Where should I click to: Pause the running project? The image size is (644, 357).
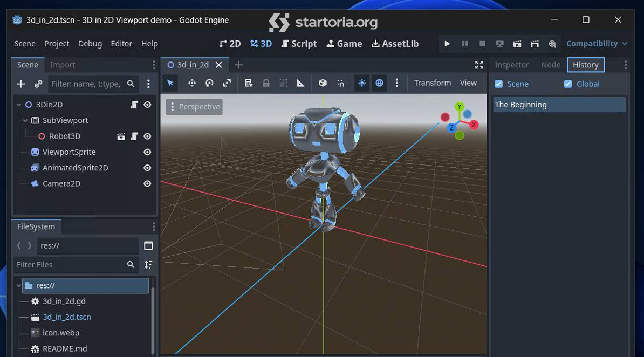(465, 44)
